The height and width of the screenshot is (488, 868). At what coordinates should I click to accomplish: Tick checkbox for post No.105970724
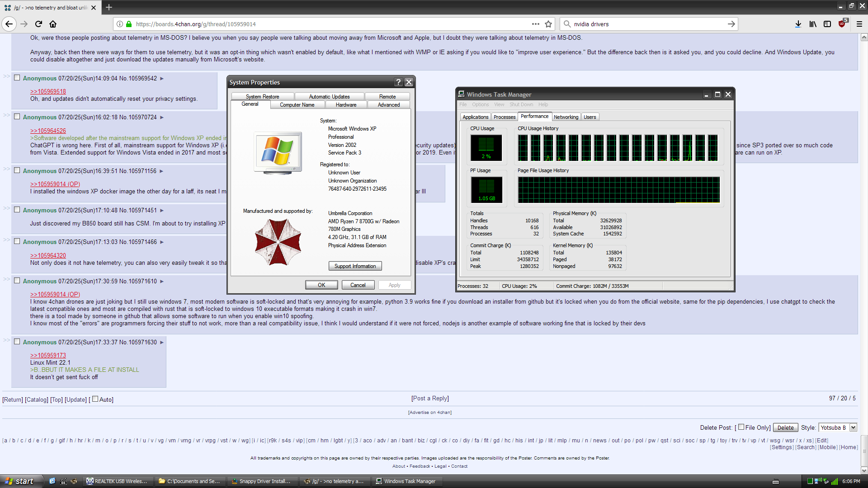coord(17,117)
